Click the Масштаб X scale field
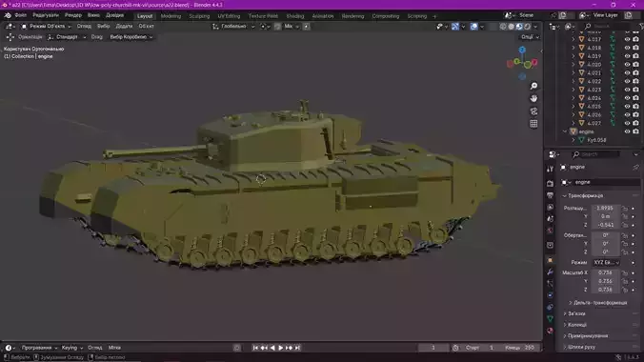Image resolution: width=644 pixels, height=362 pixels. click(605, 272)
